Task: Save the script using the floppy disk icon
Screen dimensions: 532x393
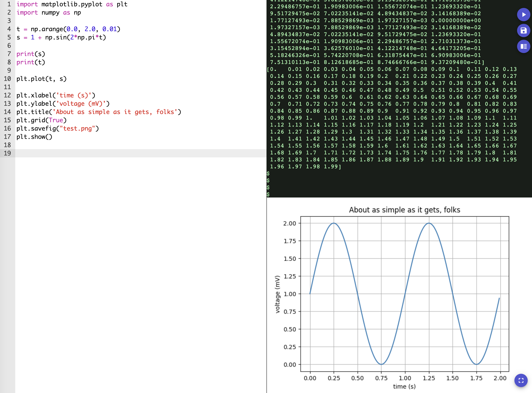Action: click(x=523, y=30)
